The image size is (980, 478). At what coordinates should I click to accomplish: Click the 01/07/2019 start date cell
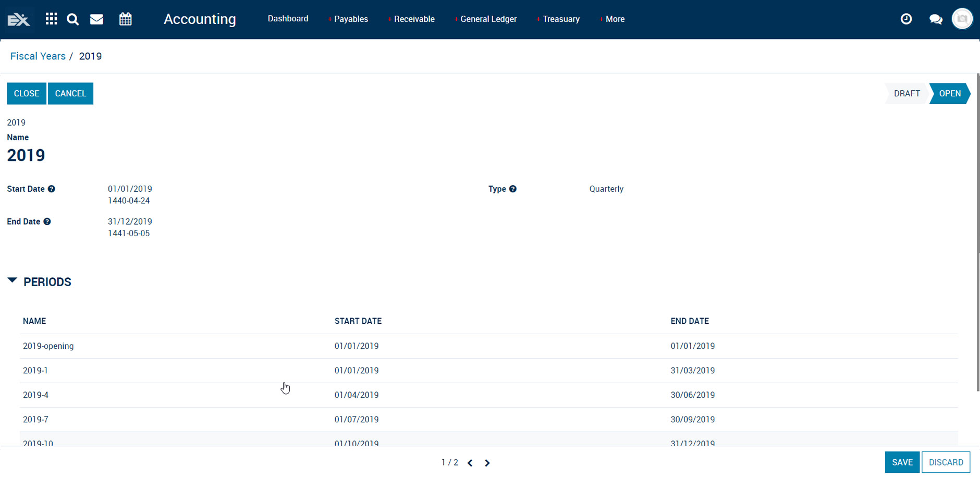[357, 420]
